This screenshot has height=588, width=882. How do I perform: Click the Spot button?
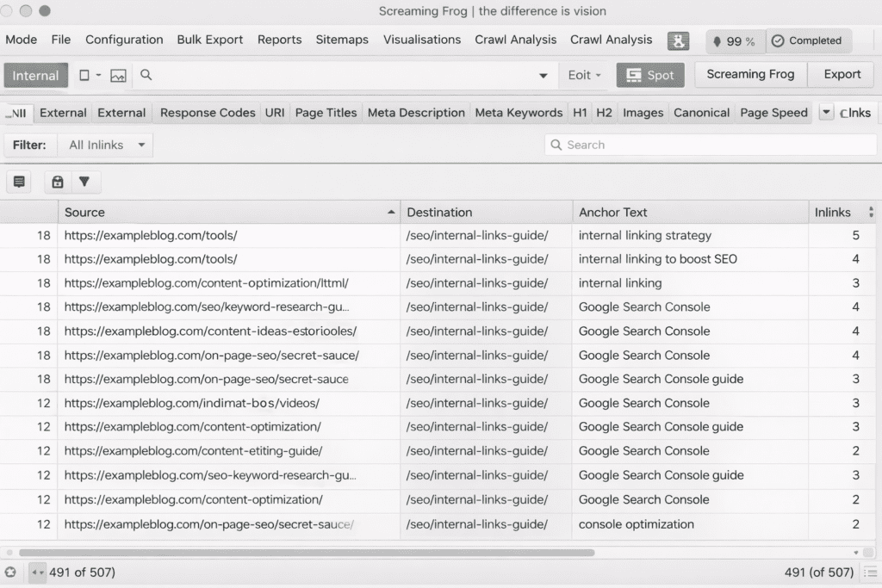[x=650, y=75]
